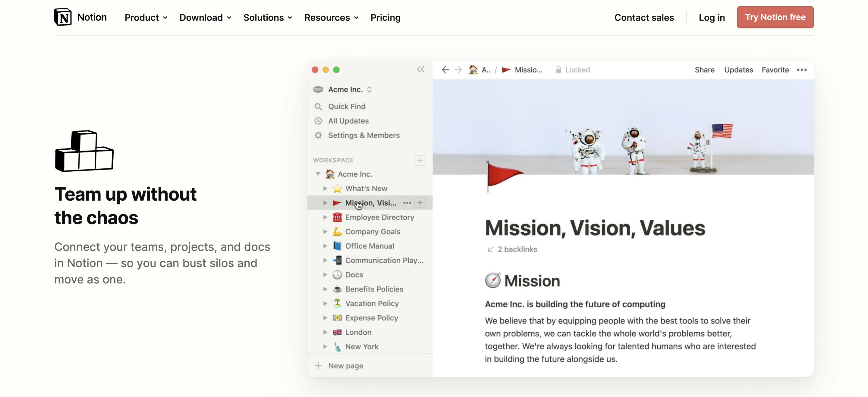Click Quick Find in sidebar
The height and width of the screenshot is (397, 868).
[347, 106]
